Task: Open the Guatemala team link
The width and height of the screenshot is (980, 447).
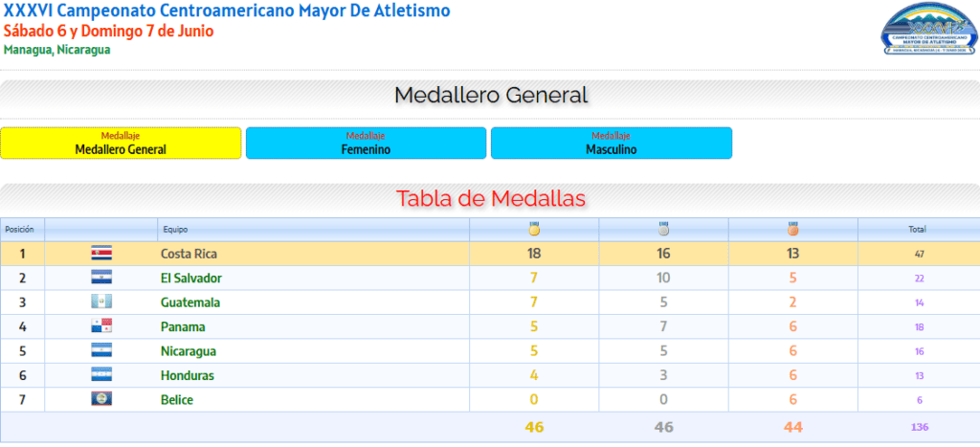Action: 190,302
